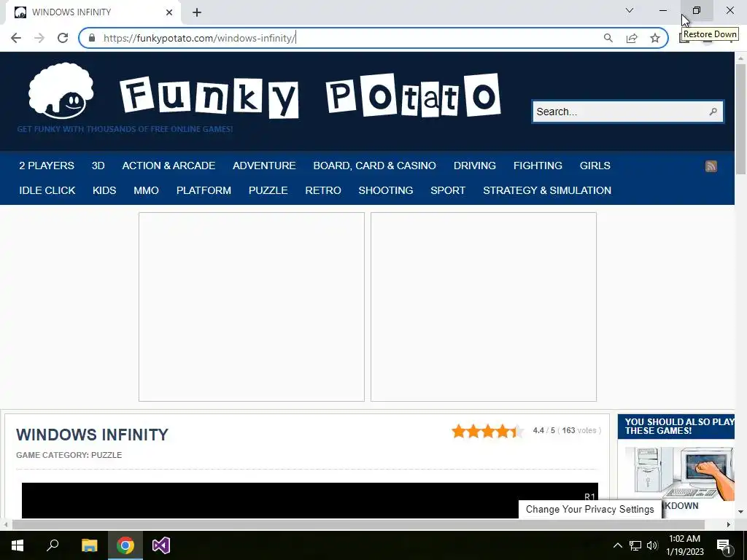Click the volume speaker icon in tray
Viewport: 747px width, 560px height.
point(652,545)
